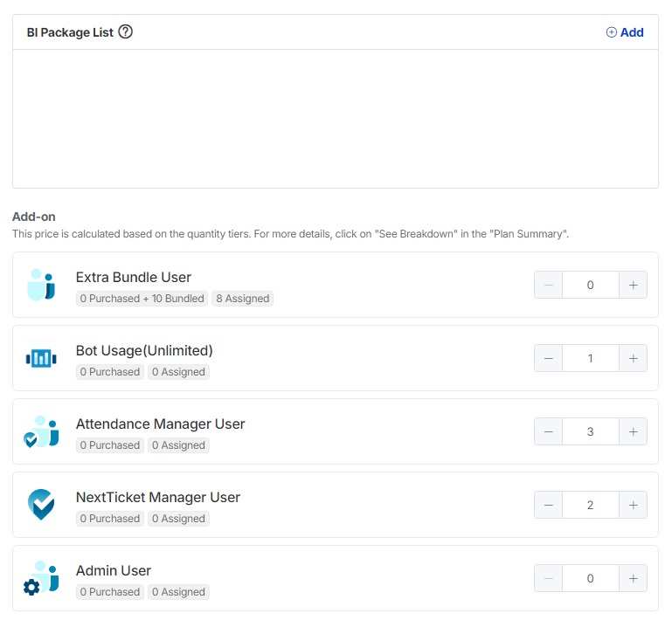Focus the Attendance Manager User quantity field
672x627 pixels.
591,431
